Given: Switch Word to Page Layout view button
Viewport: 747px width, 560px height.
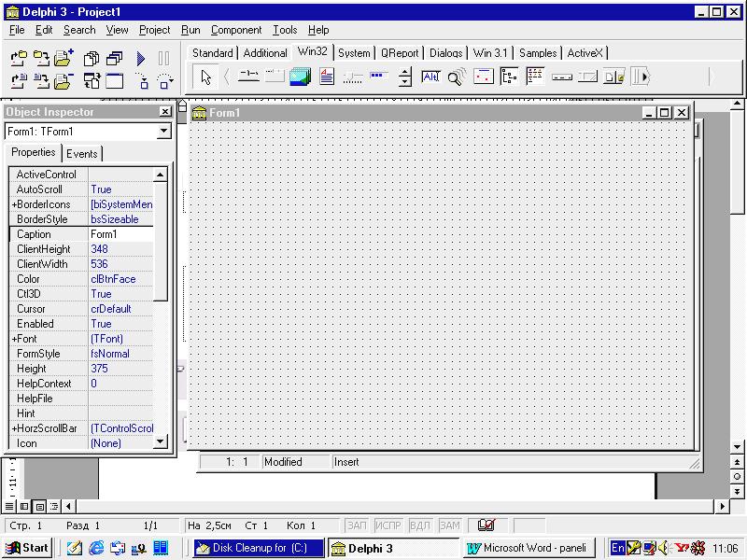Looking at the screenshot, I should (x=40, y=506).
